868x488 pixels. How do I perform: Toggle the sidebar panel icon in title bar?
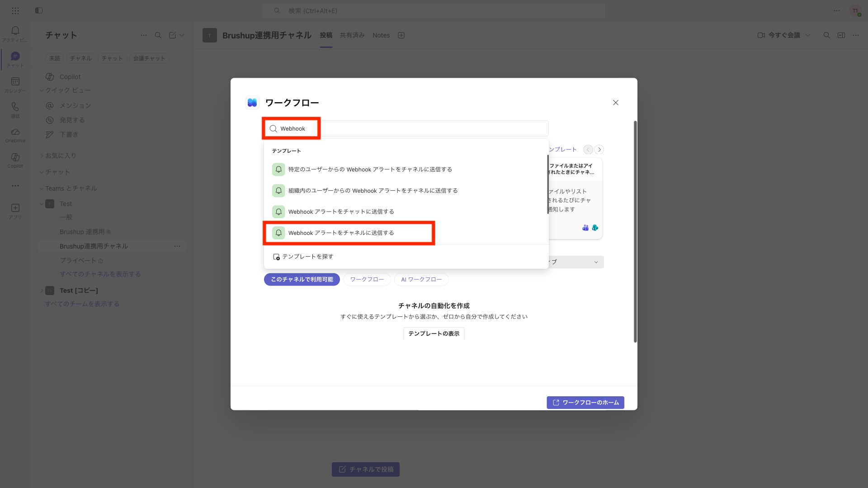[39, 10]
